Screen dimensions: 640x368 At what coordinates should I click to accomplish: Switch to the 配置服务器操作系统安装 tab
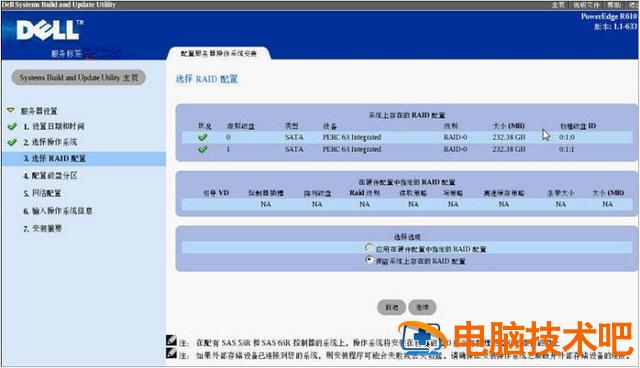point(218,53)
